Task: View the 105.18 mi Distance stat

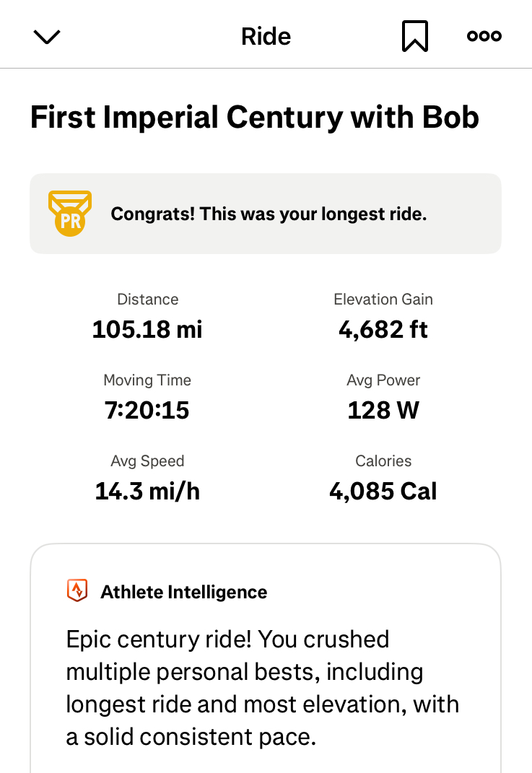Action: point(147,330)
